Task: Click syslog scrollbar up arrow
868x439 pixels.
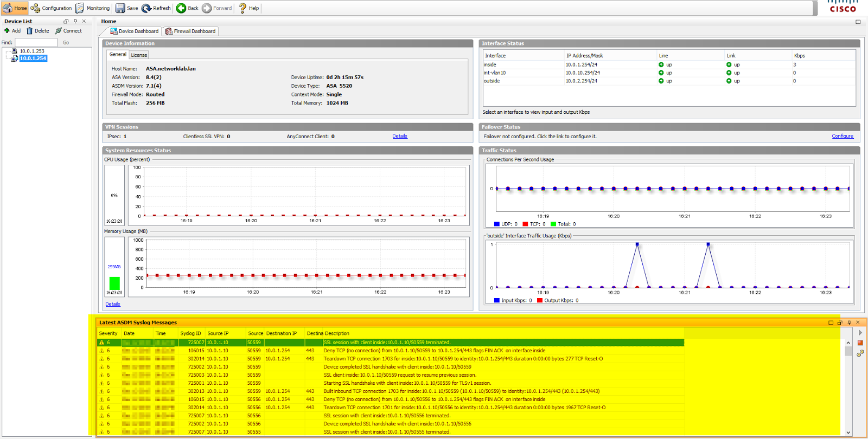Action: coord(848,343)
